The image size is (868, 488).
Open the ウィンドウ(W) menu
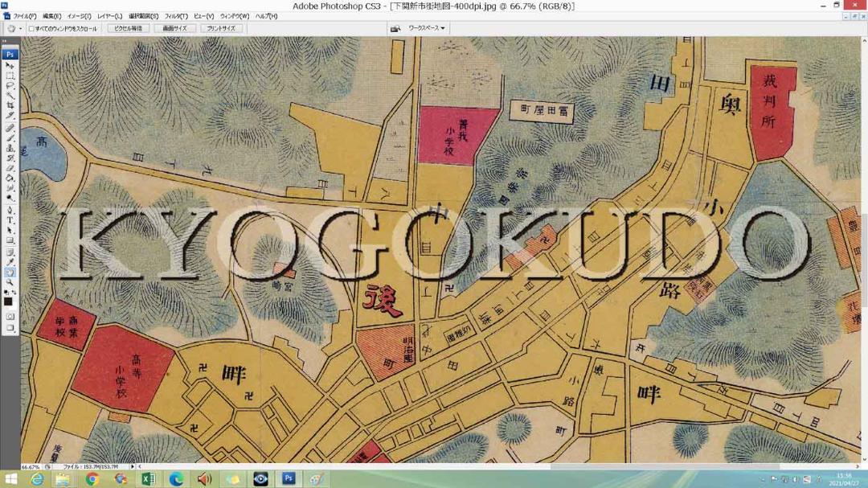(235, 16)
